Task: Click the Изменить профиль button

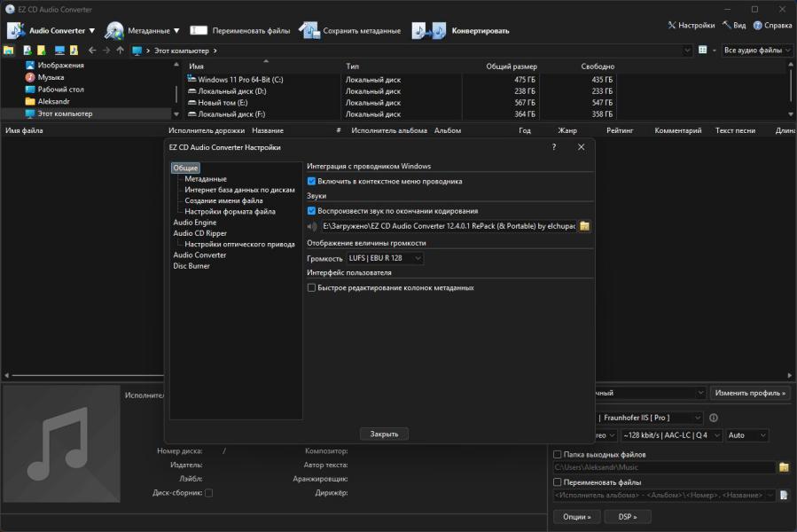Action: (750, 393)
